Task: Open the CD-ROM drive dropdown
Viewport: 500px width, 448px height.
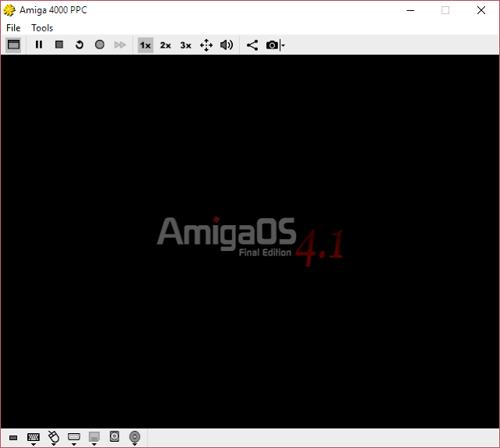Action: pos(134,438)
